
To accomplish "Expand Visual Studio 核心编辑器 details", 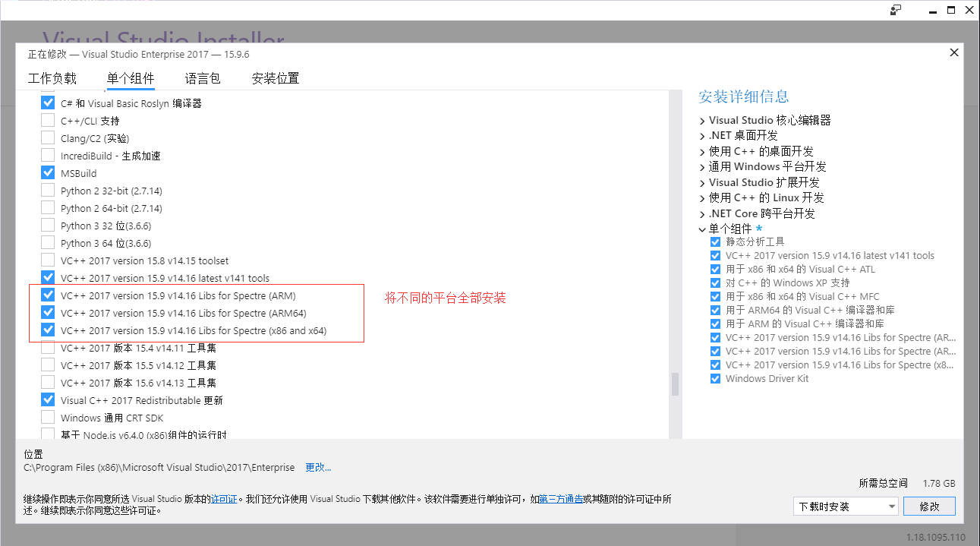I will pyautogui.click(x=702, y=120).
